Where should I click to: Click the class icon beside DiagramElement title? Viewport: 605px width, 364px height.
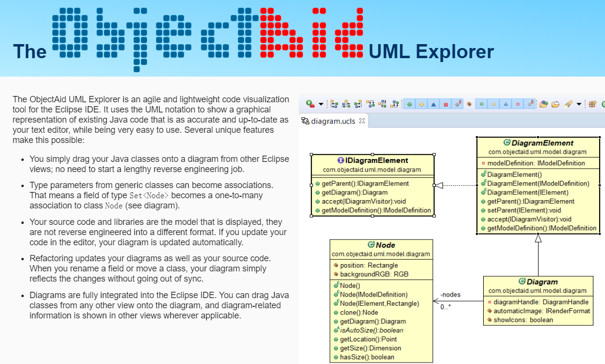pos(507,142)
